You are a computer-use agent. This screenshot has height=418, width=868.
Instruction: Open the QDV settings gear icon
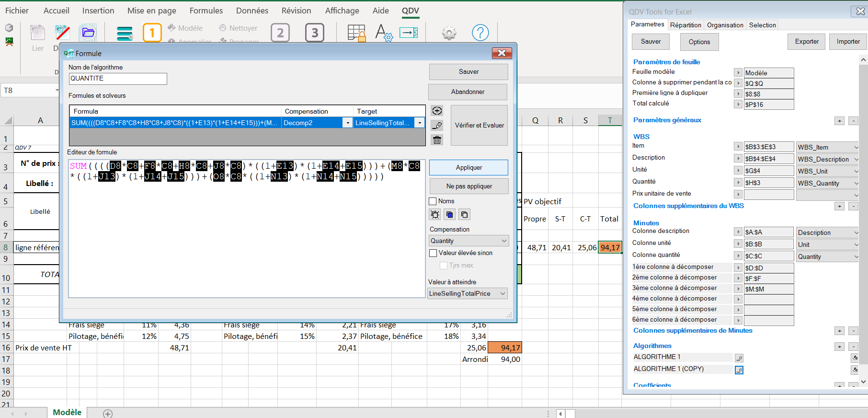(x=449, y=33)
